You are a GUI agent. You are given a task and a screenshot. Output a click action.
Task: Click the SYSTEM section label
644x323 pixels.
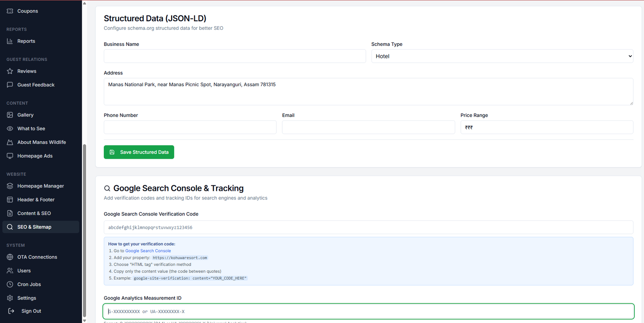click(x=16, y=245)
